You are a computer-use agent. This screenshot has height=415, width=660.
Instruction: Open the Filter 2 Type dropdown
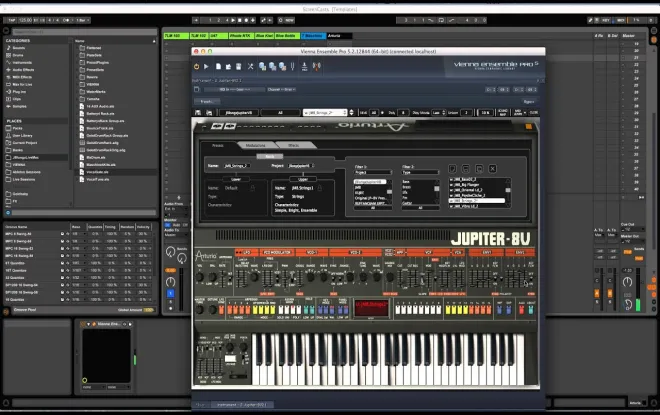click(x=420, y=173)
